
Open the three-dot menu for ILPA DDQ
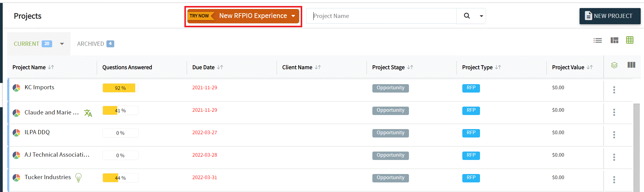614,135
